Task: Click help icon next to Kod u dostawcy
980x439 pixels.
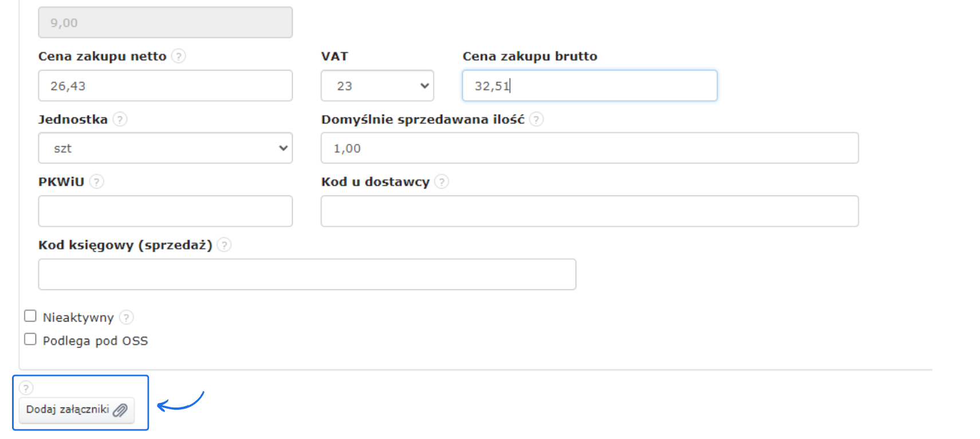Action: pyautogui.click(x=442, y=182)
